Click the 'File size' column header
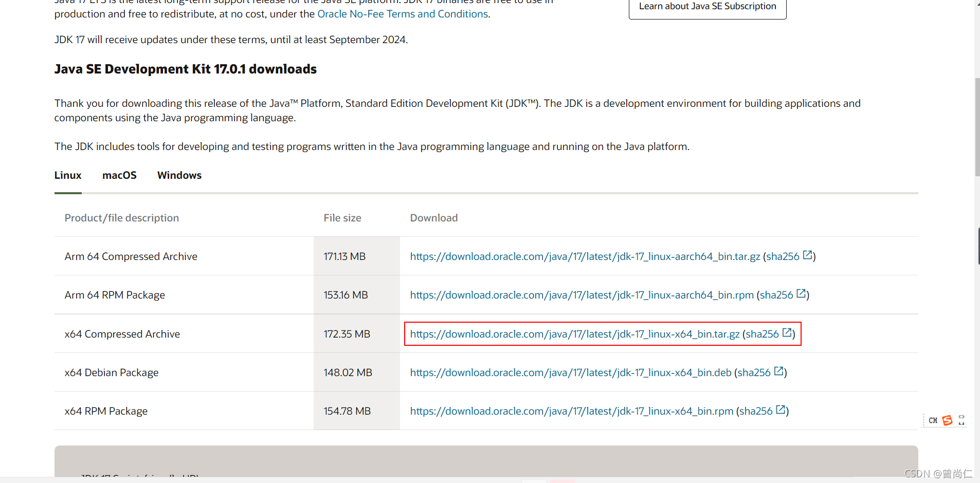The height and width of the screenshot is (483, 980). coord(342,218)
